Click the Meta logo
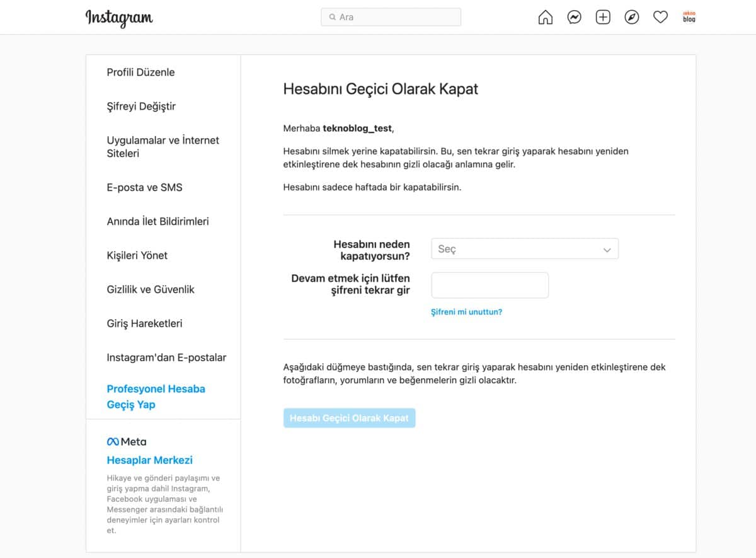 (x=127, y=441)
